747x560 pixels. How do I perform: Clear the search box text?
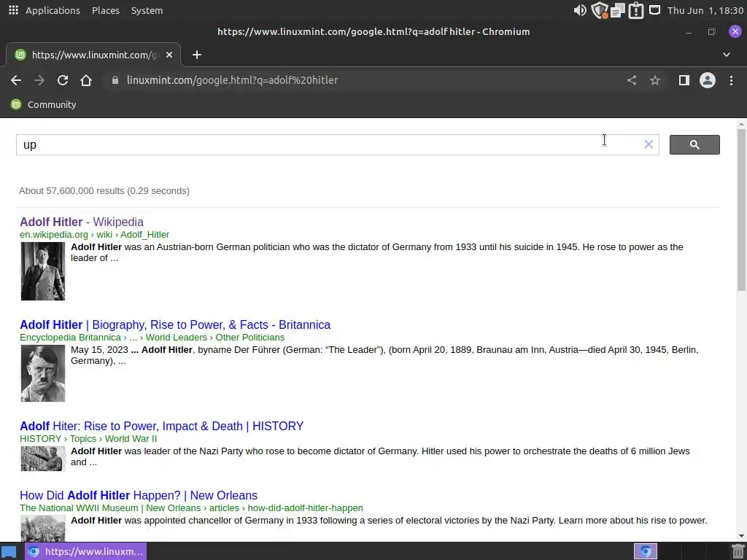click(x=649, y=144)
